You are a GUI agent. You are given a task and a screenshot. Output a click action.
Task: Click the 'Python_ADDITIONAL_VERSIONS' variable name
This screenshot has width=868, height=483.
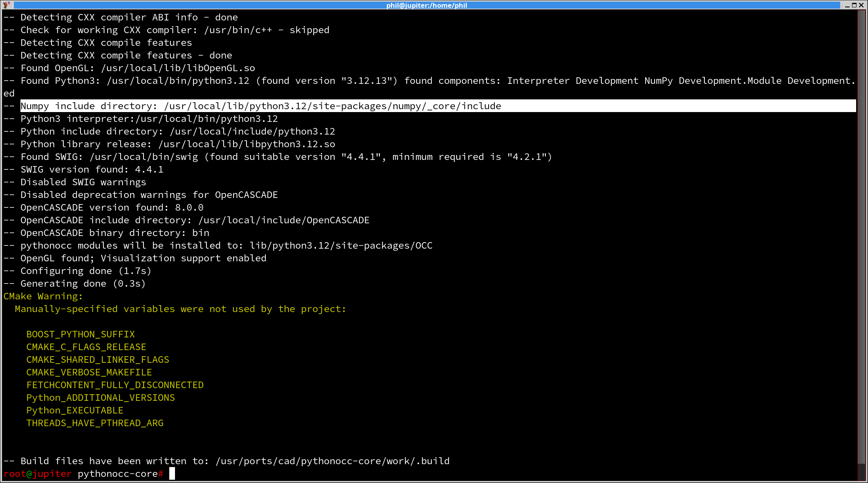click(x=101, y=398)
